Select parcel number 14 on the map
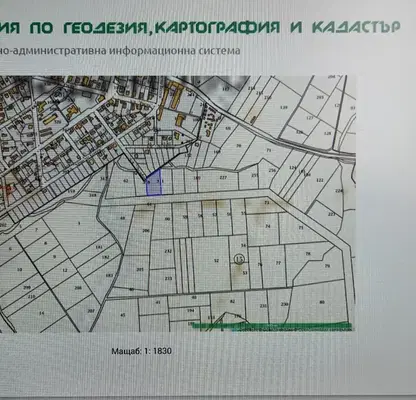Viewport: 416px width, 400px height. tap(41, 313)
